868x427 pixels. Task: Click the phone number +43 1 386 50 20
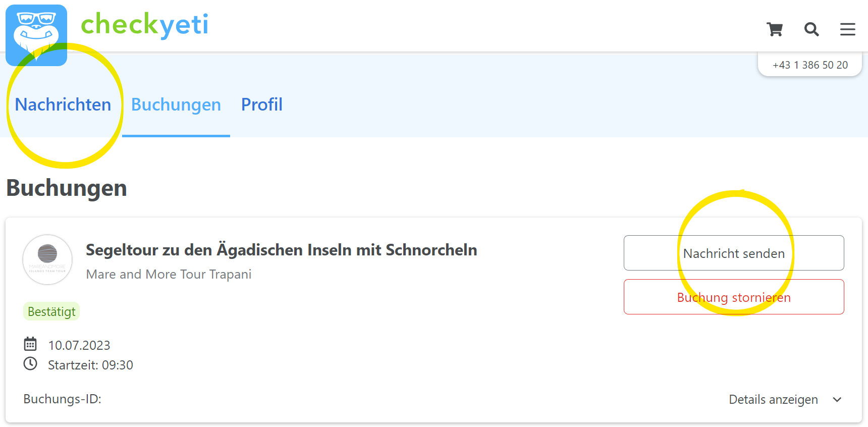click(810, 65)
